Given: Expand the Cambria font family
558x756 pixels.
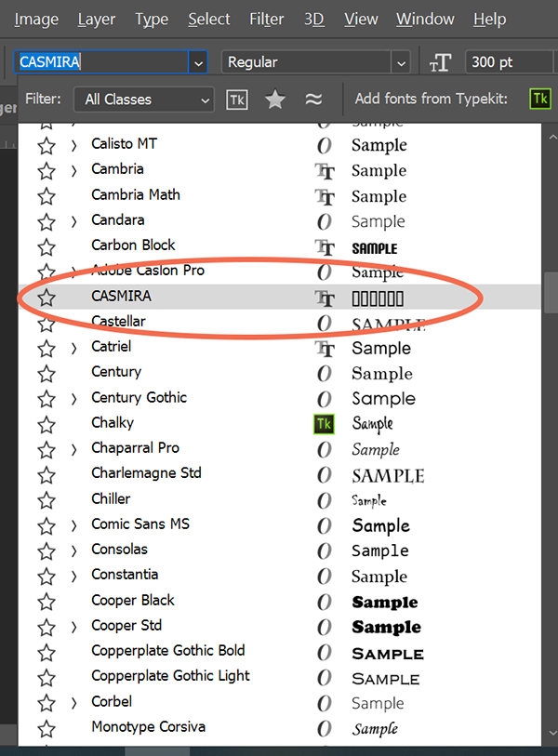Looking at the screenshot, I should click(x=73, y=171).
